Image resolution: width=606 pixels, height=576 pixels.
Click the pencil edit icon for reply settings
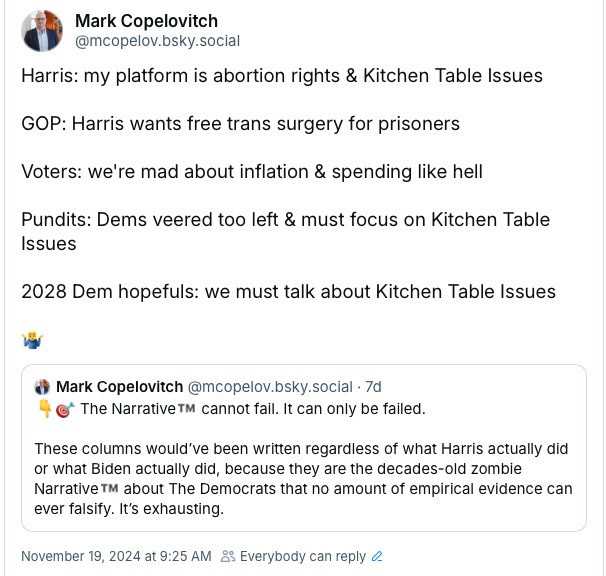[x=377, y=556]
